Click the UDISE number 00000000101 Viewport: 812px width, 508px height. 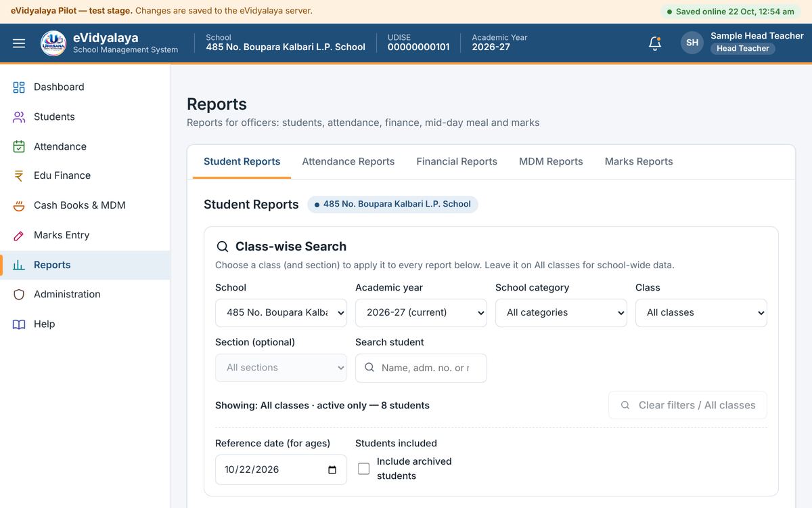click(418, 47)
